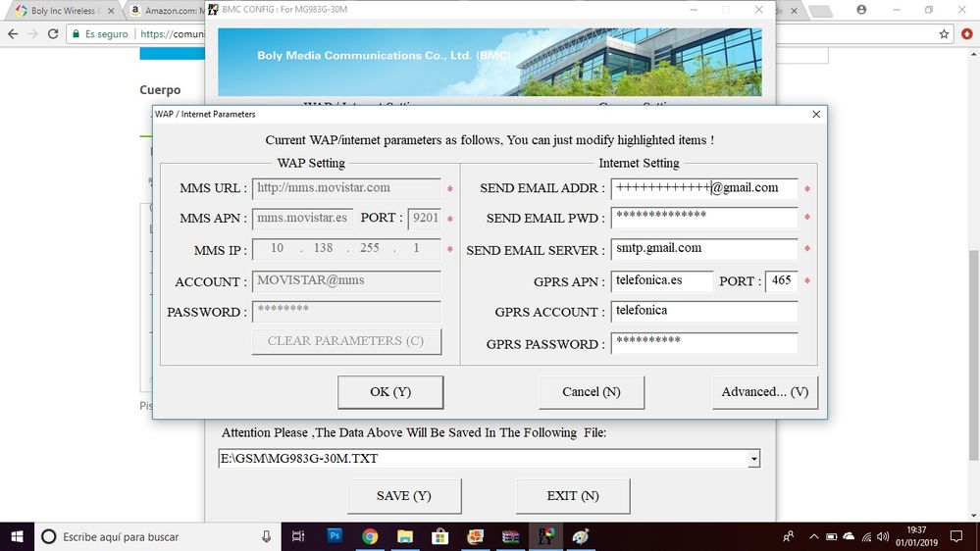This screenshot has width=980, height=551.
Task: Launch Microsoft Store from the taskbar
Action: click(x=440, y=536)
